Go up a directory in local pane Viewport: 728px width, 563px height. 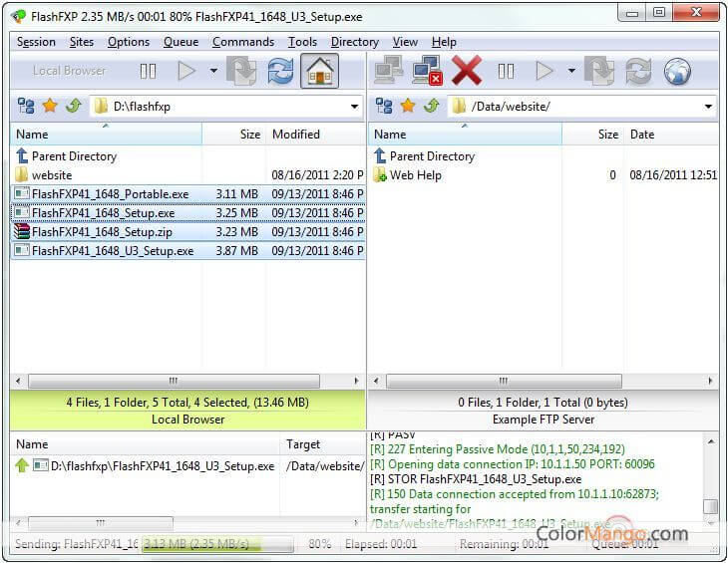(74, 107)
